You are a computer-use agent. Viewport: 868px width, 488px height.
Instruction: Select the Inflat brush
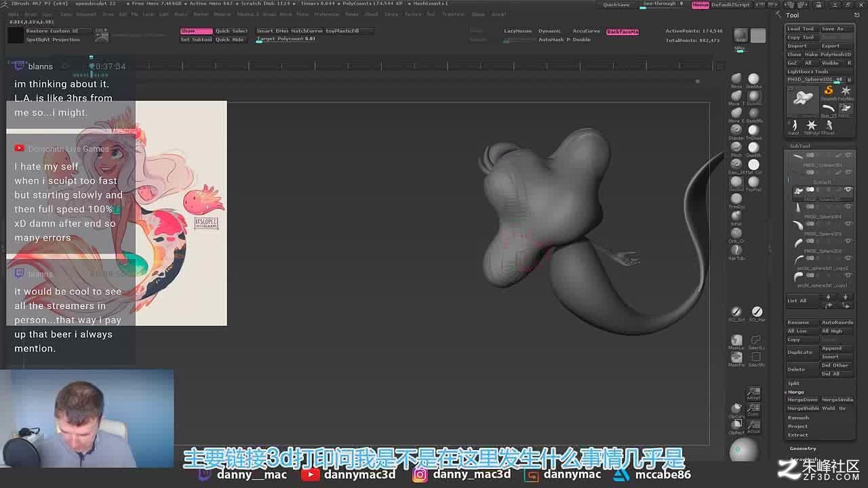pos(736,218)
